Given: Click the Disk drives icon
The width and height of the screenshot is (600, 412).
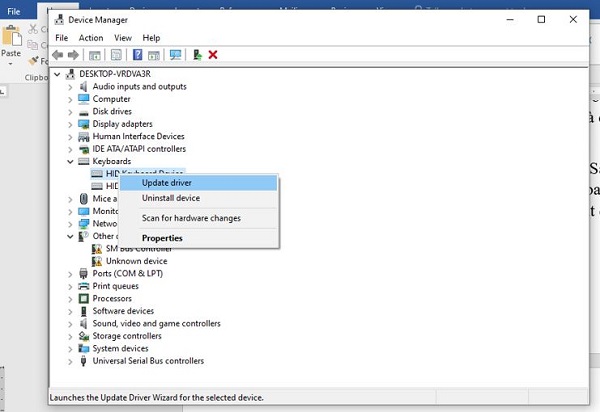Looking at the screenshot, I should (x=83, y=112).
